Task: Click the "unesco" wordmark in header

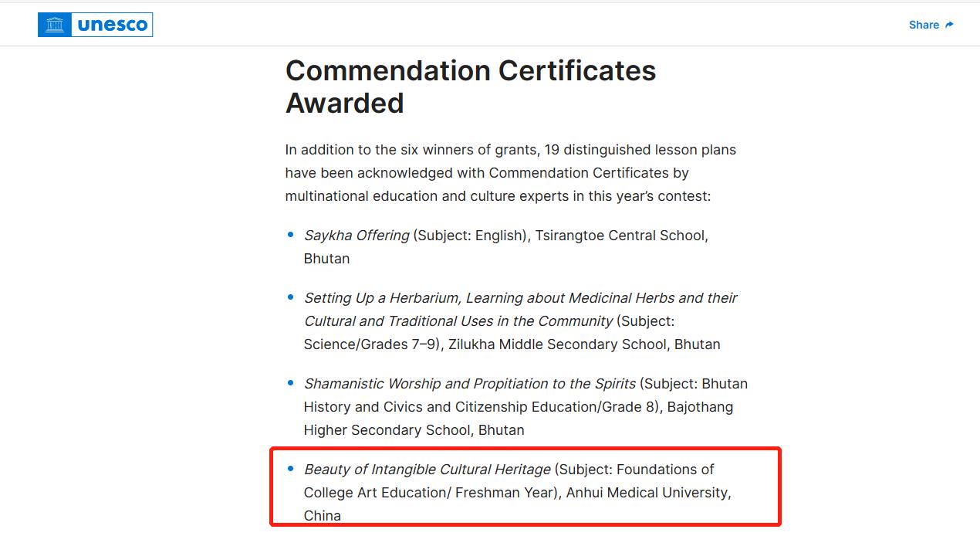Action: pos(112,25)
